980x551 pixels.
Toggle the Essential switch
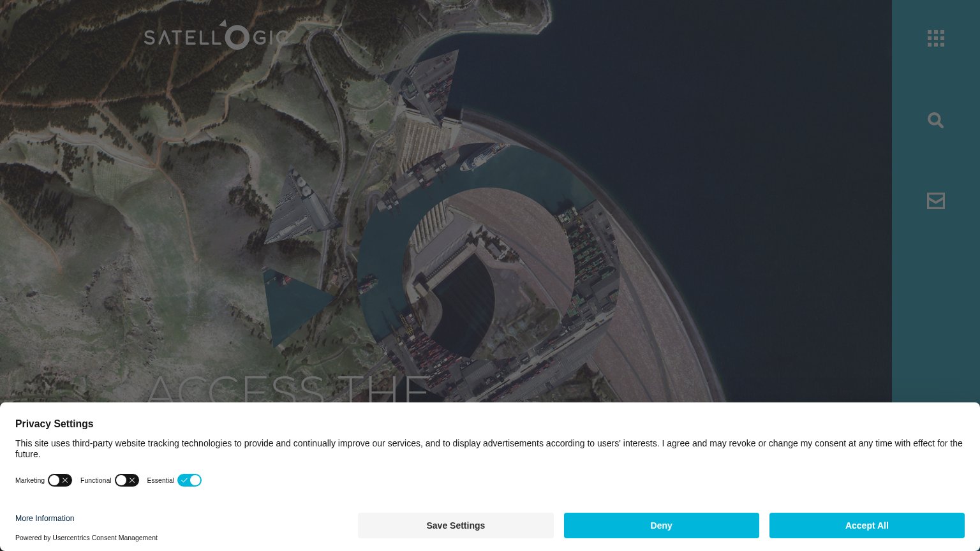[x=189, y=480]
